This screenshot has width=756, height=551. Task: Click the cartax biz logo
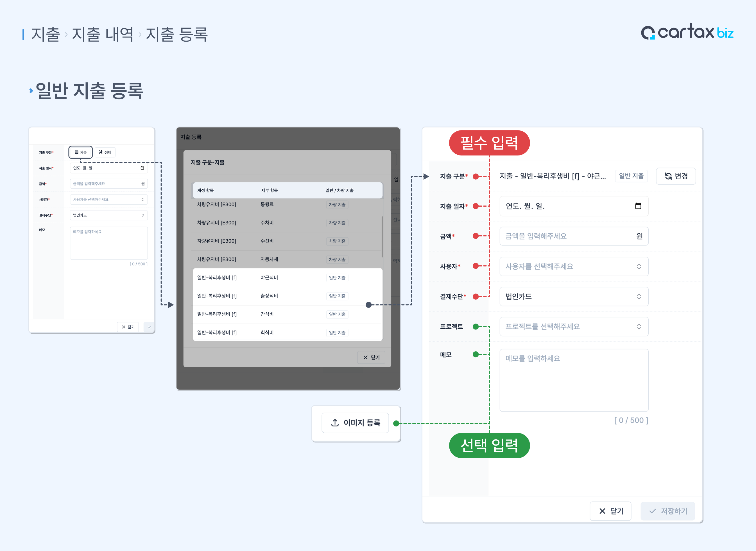click(687, 32)
